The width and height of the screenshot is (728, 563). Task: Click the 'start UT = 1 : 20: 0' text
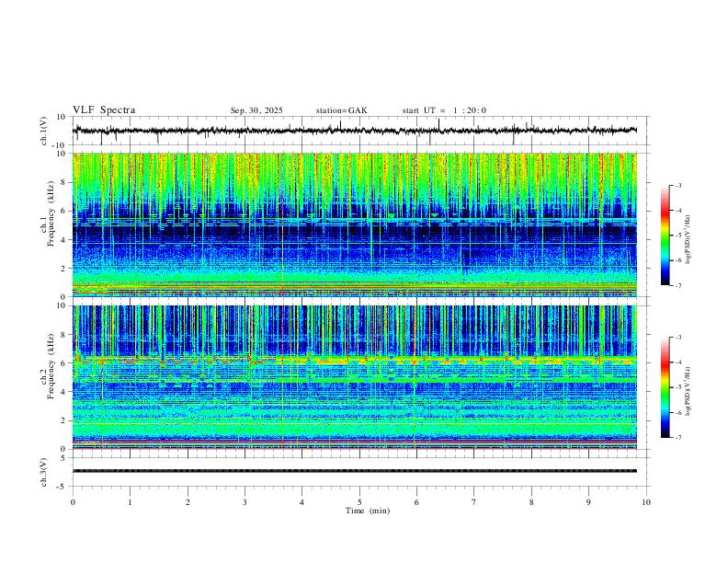444,110
